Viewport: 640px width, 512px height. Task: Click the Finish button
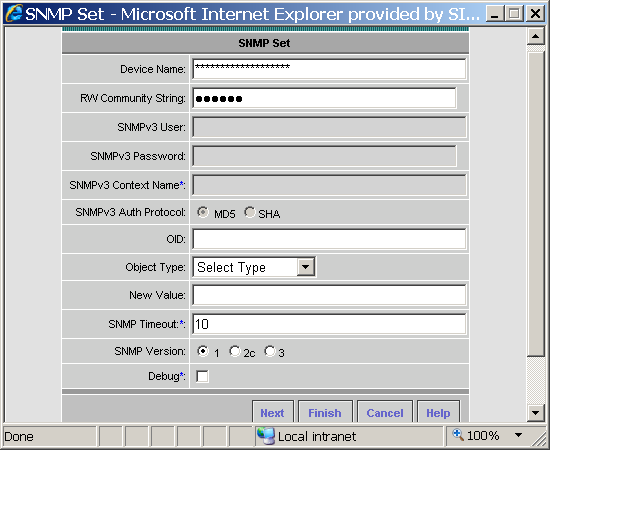[x=325, y=412]
